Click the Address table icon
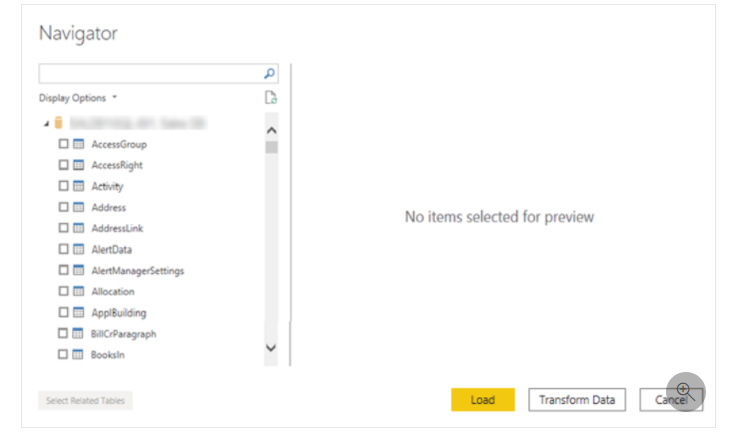The image size is (739, 436). (79, 207)
